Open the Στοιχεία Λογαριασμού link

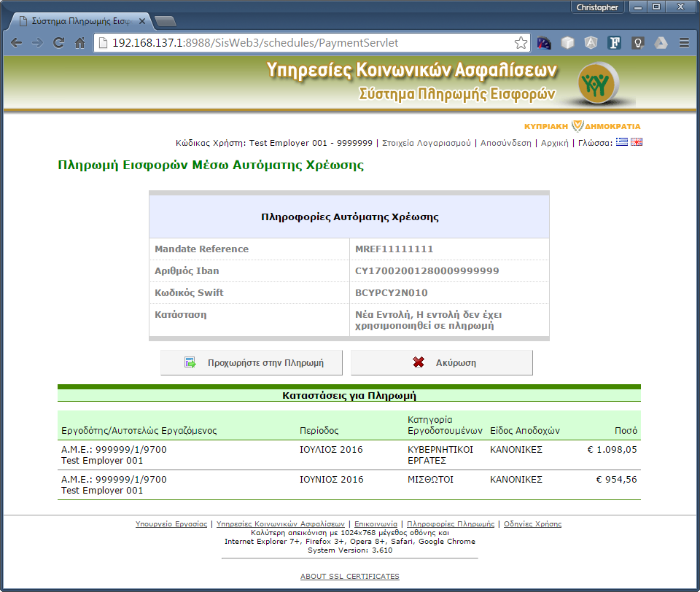(x=427, y=143)
